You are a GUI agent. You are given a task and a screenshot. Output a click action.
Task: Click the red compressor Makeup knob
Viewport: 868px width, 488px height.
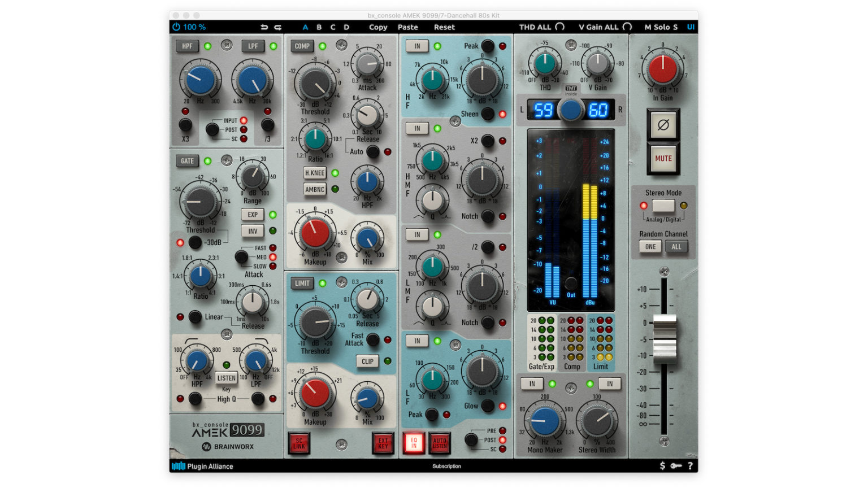click(x=315, y=233)
